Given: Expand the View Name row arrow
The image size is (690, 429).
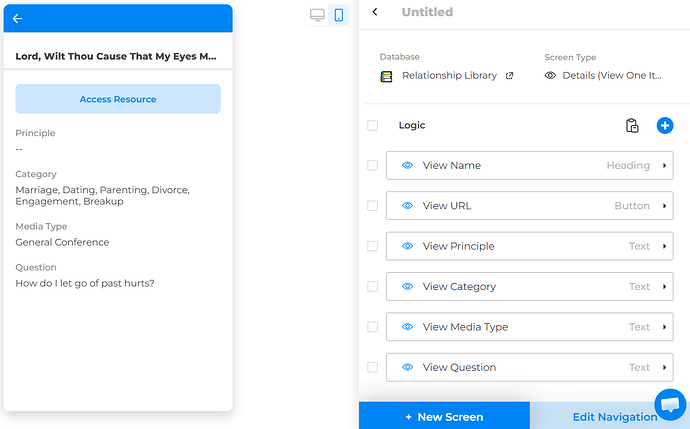Looking at the screenshot, I should tap(664, 165).
